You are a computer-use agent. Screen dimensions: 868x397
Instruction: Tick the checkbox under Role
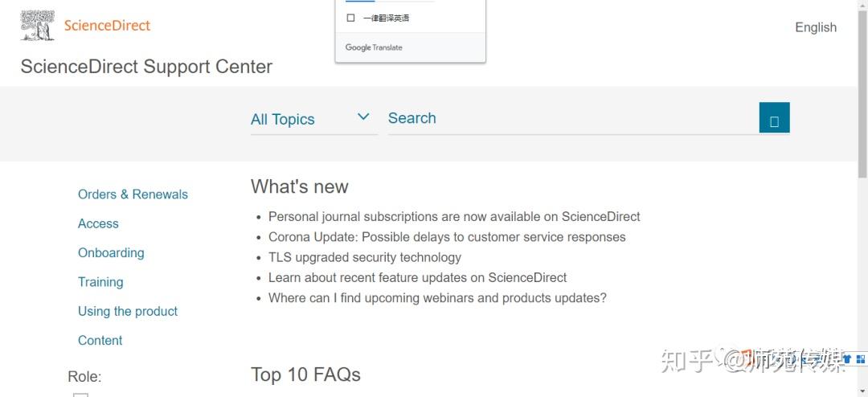point(80,394)
